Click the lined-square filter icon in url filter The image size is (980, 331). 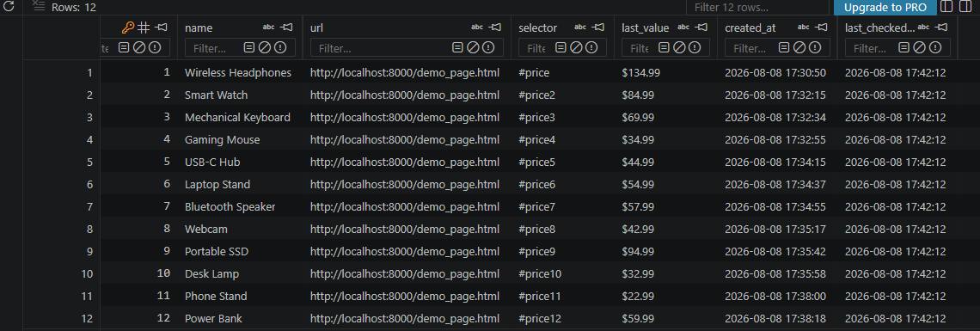point(457,47)
